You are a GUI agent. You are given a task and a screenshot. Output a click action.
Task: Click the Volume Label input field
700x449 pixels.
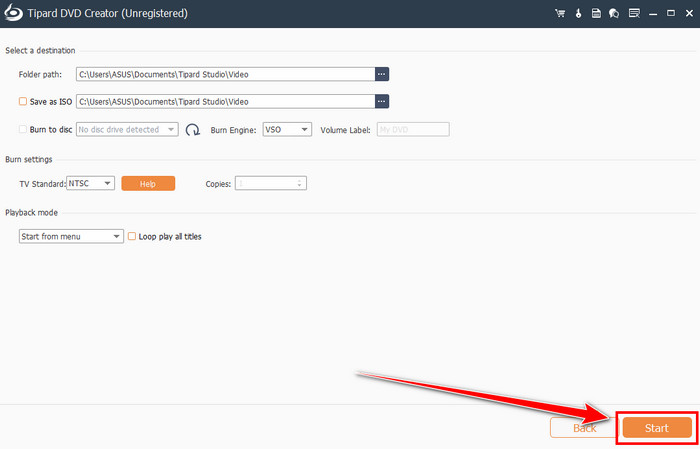point(413,130)
